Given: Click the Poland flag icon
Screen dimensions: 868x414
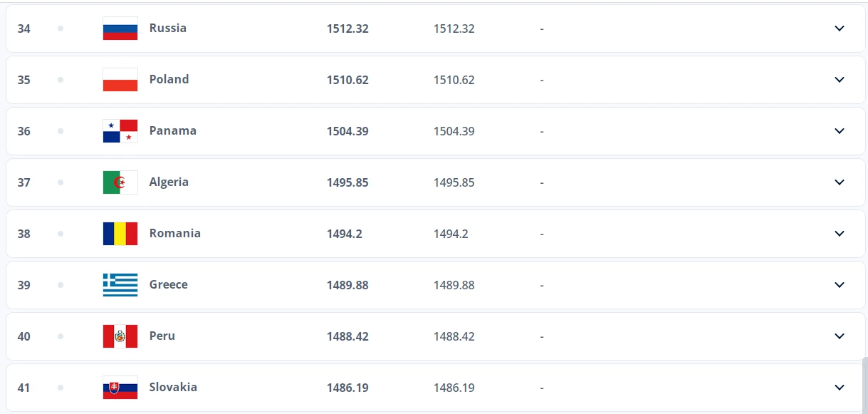Looking at the screenshot, I should [120, 80].
